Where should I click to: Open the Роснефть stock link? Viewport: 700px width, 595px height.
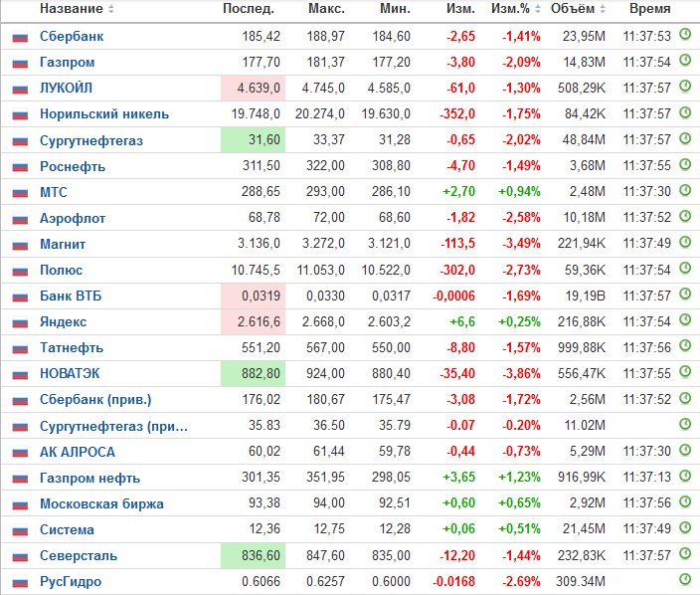[x=73, y=166]
